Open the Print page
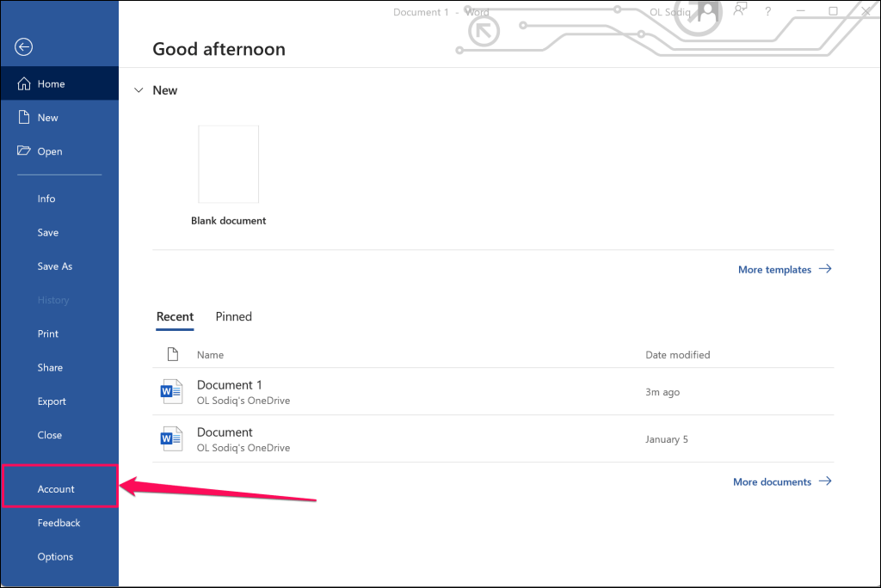881x588 pixels. 48,334
